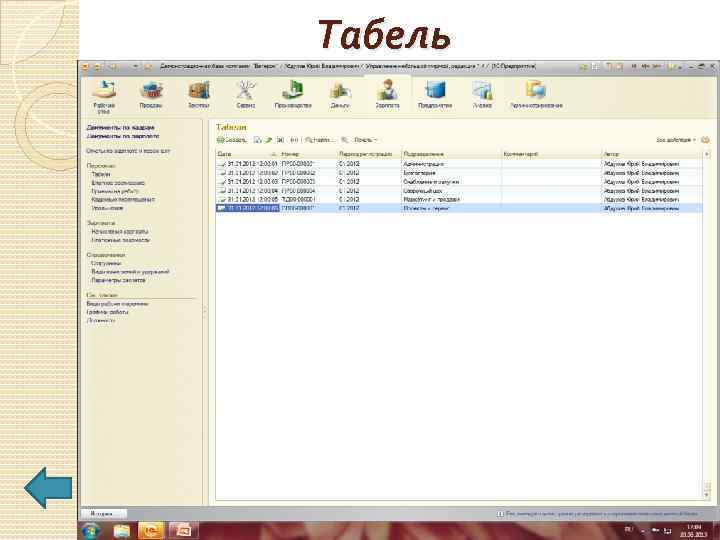Open the Печать dropdown menu
Screen dimensions: 720x540
(x=366, y=140)
